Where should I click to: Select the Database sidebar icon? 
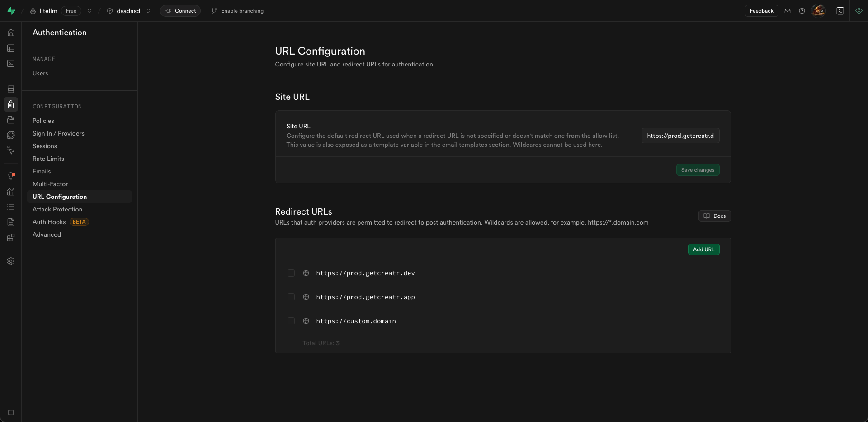coord(11,89)
